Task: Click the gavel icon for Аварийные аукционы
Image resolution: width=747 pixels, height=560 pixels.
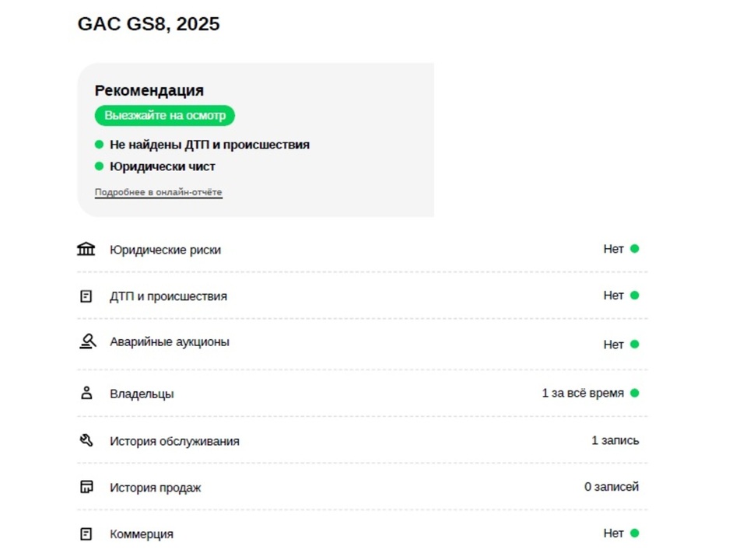Action: 88,341
